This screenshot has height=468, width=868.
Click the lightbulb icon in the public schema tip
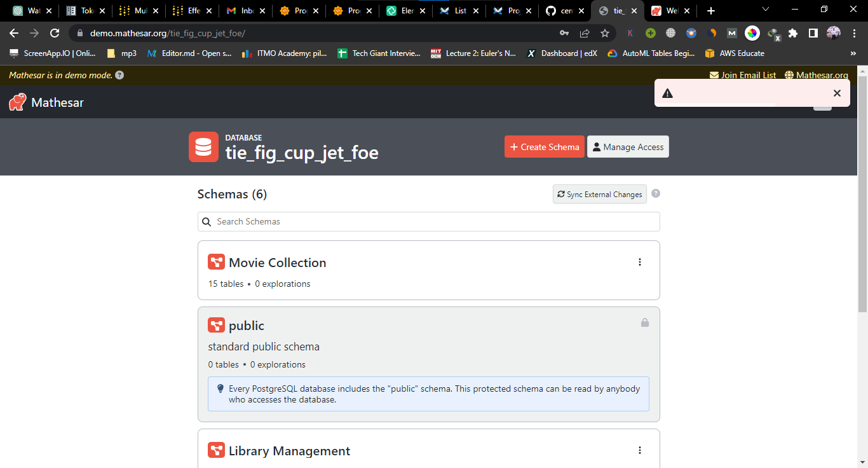(x=220, y=389)
